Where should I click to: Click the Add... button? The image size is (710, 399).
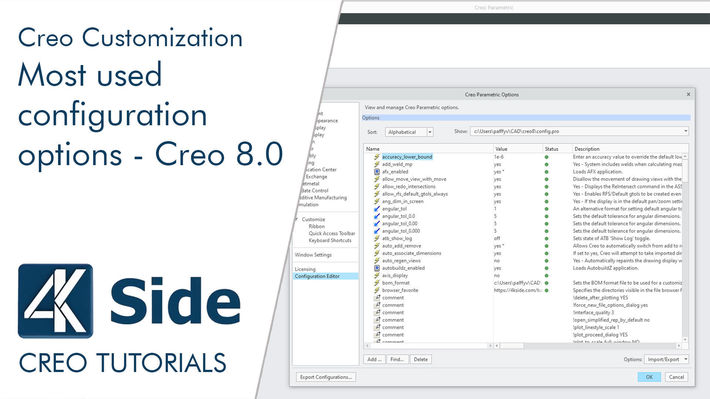tap(374, 359)
